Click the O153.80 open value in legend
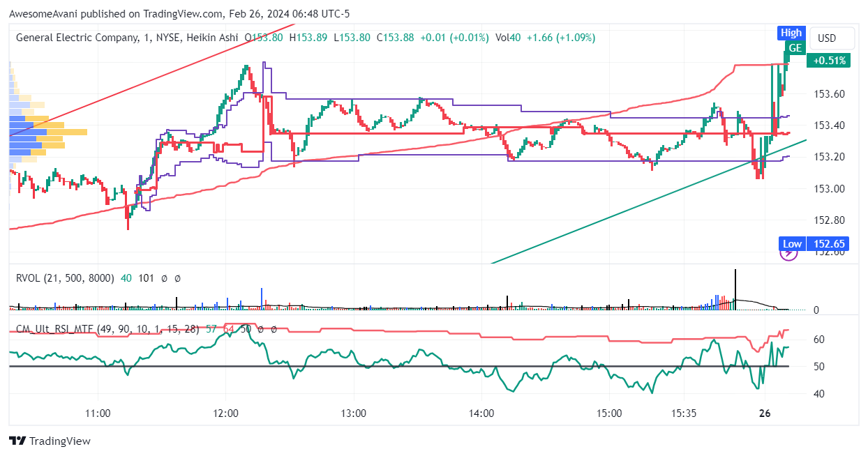868x456 pixels. point(264,38)
